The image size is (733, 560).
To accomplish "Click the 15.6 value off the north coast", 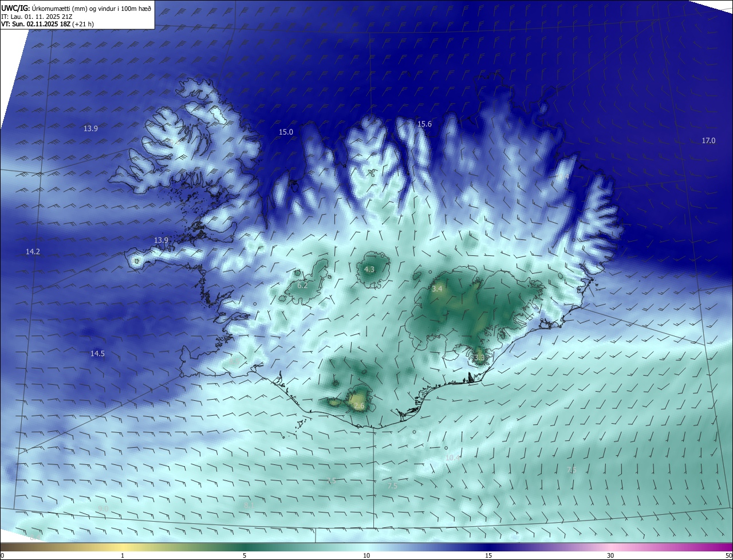I will click(424, 124).
